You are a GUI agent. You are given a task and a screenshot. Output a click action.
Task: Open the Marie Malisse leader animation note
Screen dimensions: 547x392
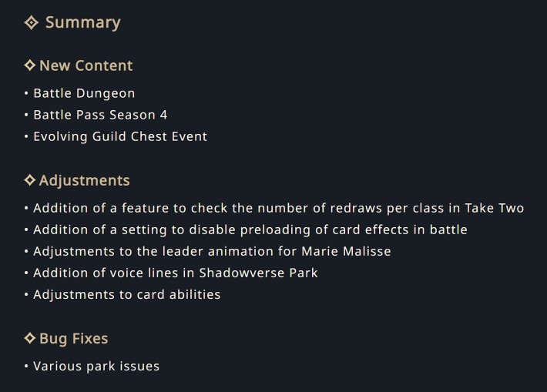pyautogui.click(x=212, y=251)
